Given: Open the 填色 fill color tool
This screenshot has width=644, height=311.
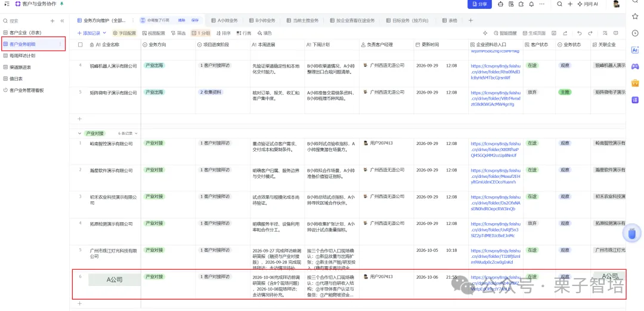Looking at the screenshot, I should pos(265,33).
